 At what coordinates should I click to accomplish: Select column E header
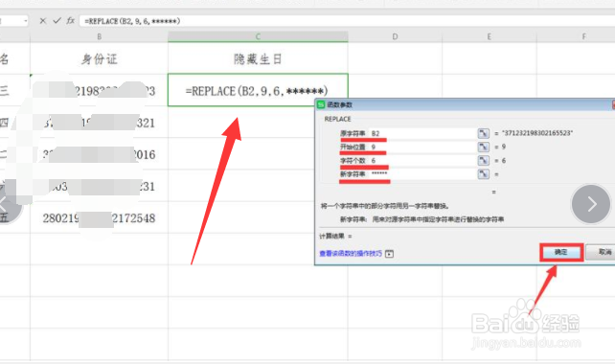point(490,36)
